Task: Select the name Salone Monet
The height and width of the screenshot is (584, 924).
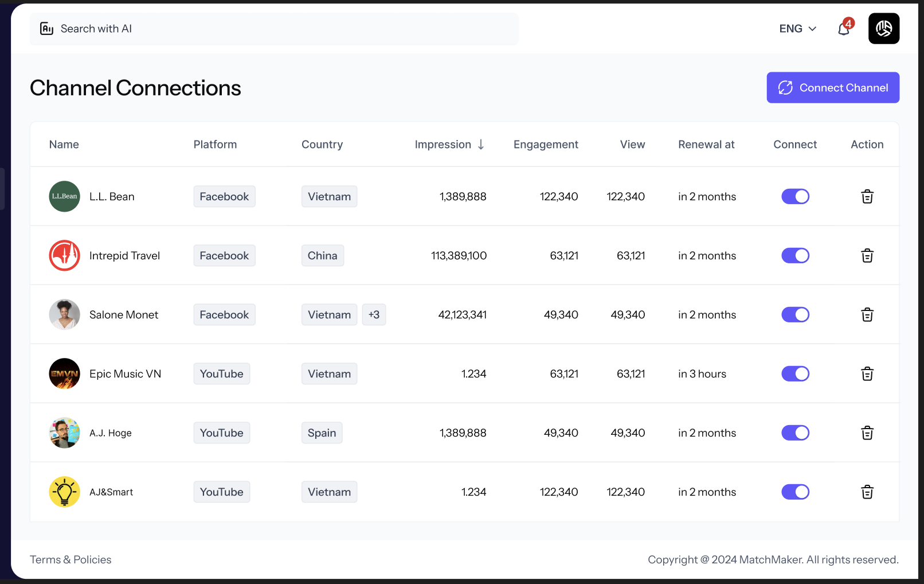Action: [124, 314]
